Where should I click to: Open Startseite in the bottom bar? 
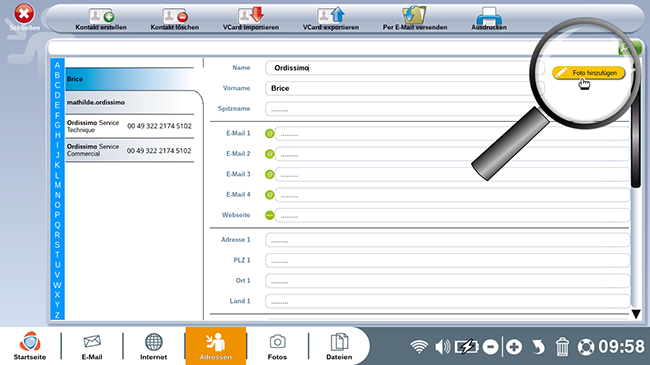coord(30,346)
